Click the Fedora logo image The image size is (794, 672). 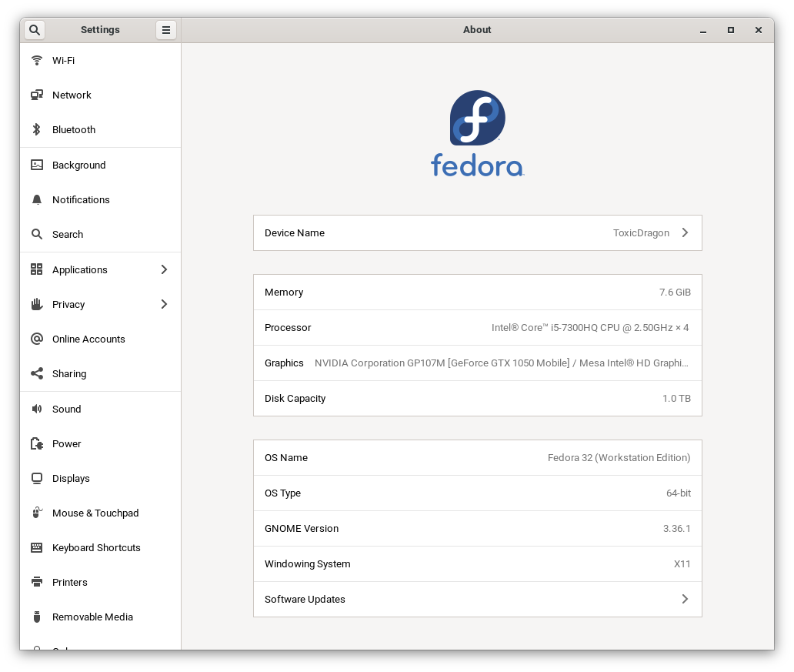click(477, 133)
